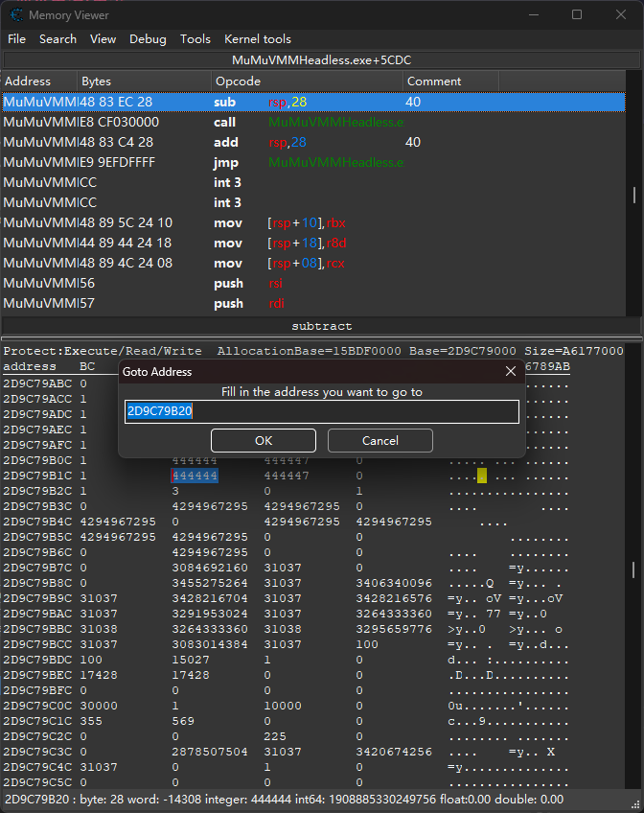Click the value 30000 at row 2D9C79C0C
Viewport: 644px width, 813px height.
99,706
